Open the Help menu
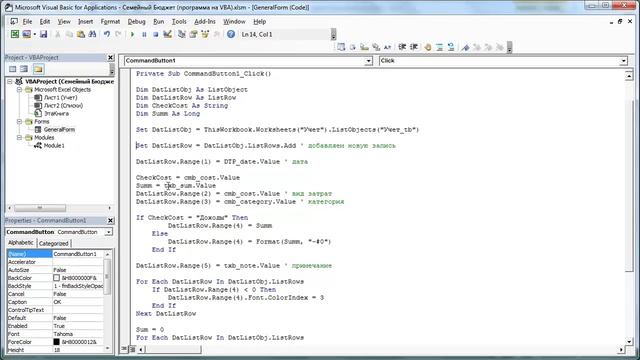Screen dimensions: 640x360 click(x=260, y=22)
